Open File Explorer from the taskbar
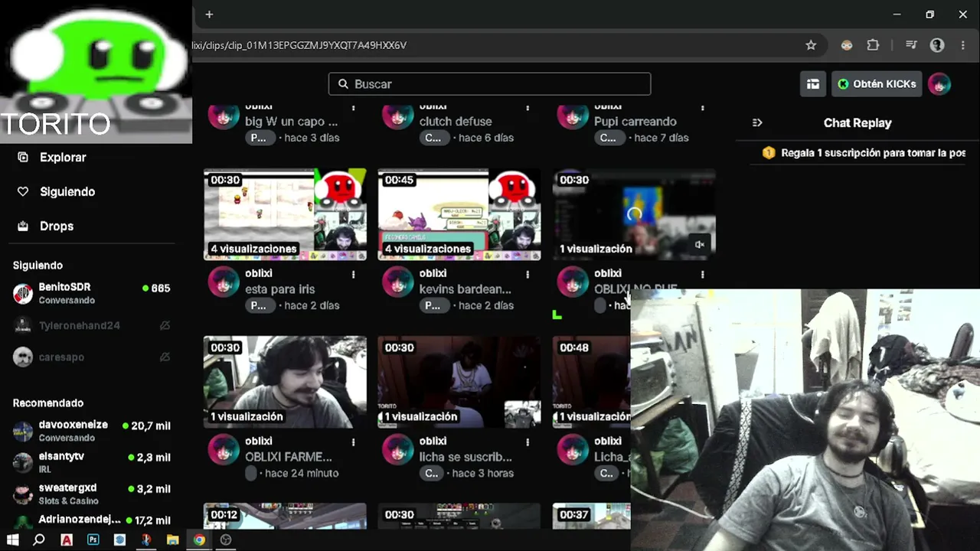This screenshot has height=551, width=980. click(173, 540)
